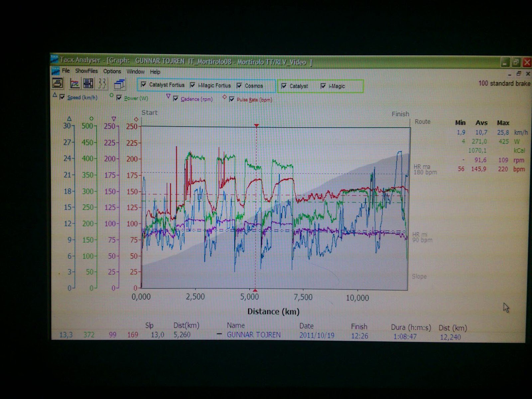
Task: Click the red cursor marker at graph bottom
Action: (x=255, y=290)
